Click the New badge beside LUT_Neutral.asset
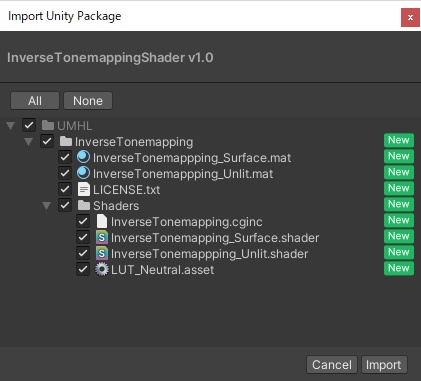 399,268
